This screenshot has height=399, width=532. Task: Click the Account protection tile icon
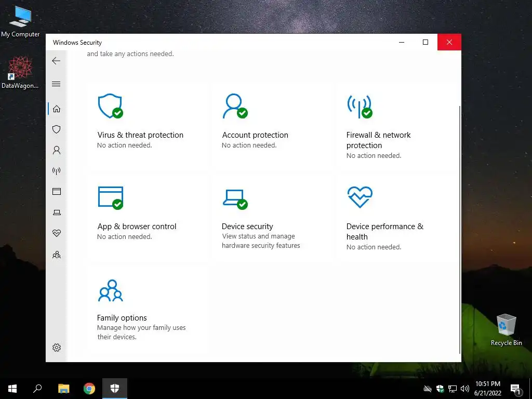(235, 106)
